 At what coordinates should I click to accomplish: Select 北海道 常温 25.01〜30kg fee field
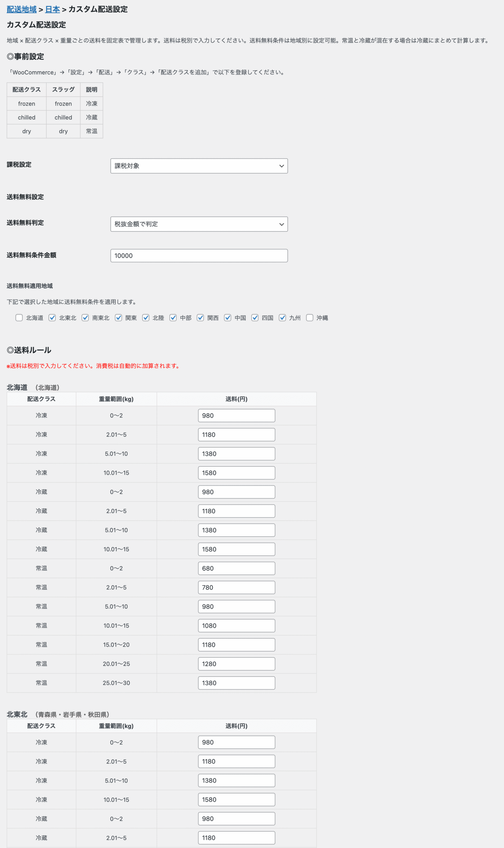click(236, 683)
